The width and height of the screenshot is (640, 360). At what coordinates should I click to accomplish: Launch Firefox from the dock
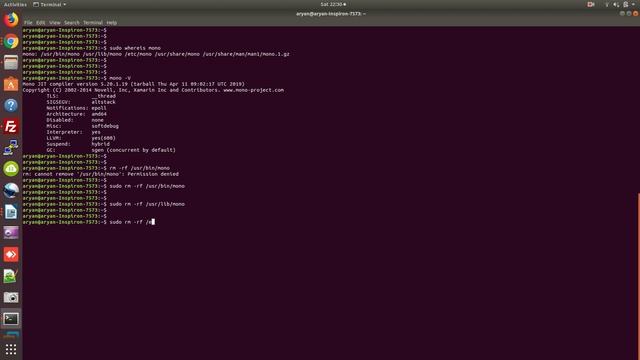point(11,20)
